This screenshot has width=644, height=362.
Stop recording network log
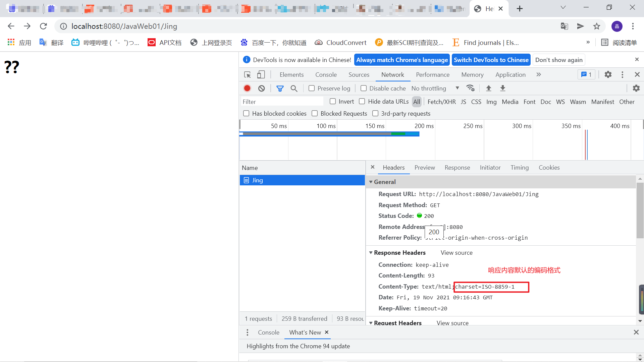pyautogui.click(x=247, y=88)
